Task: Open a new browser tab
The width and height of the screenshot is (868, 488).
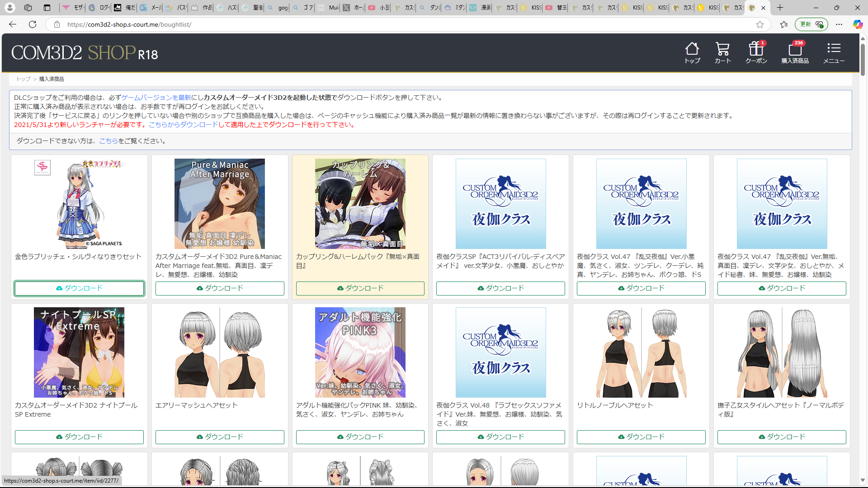Action: 780,8
